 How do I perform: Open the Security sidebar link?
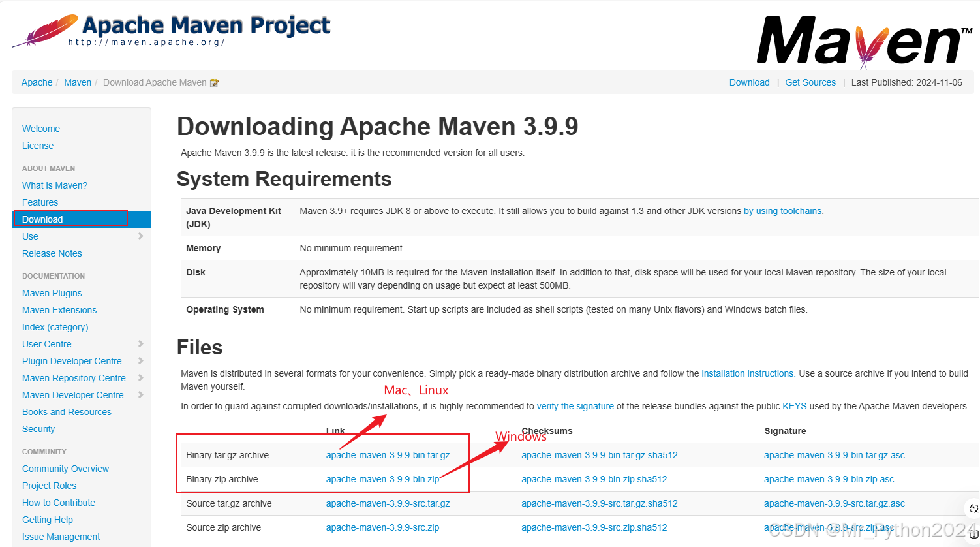pyautogui.click(x=38, y=429)
